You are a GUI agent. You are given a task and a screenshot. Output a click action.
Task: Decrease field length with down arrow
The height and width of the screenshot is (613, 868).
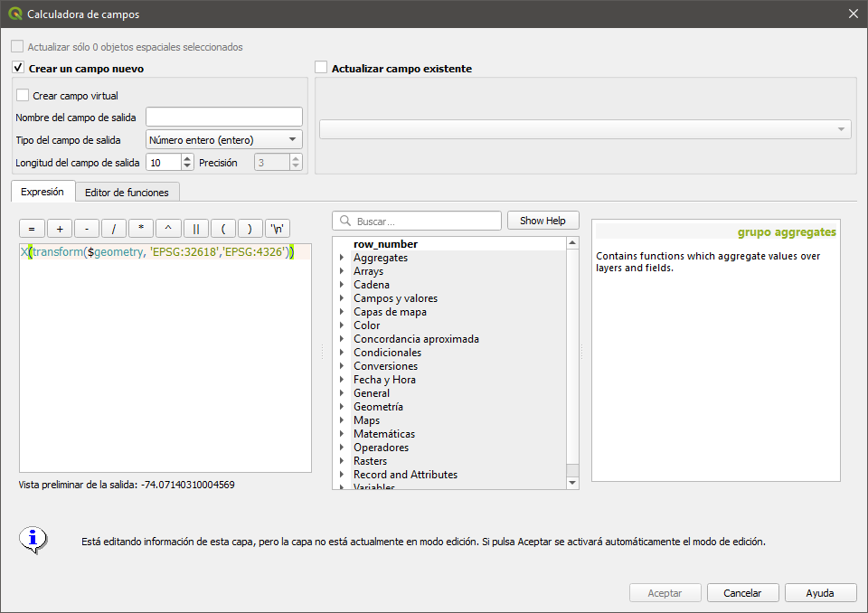pos(187,166)
